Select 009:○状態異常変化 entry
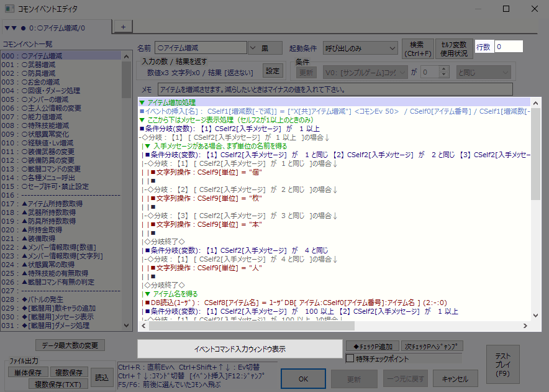The width and height of the screenshot is (549, 392). pyautogui.click(x=61, y=134)
